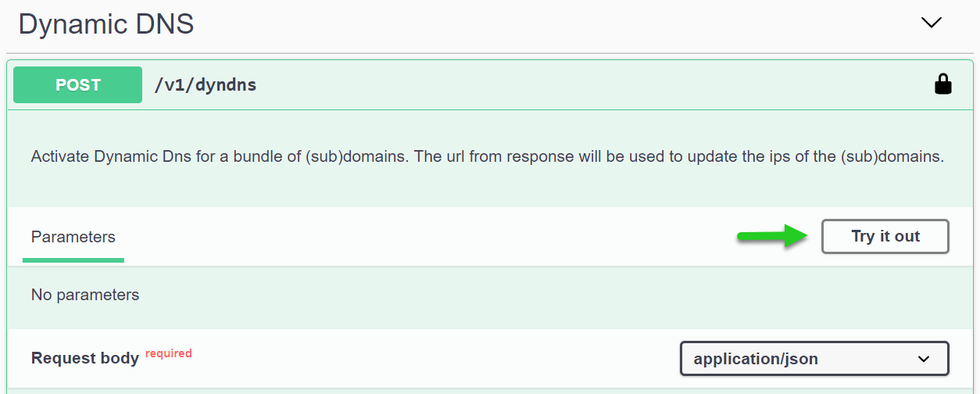Click the green underline beneath Parameters

[x=73, y=260]
